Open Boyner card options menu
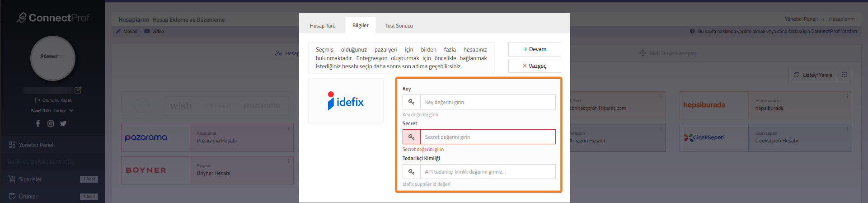The width and height of the screenshot is (868, 203). coord(289,161)
